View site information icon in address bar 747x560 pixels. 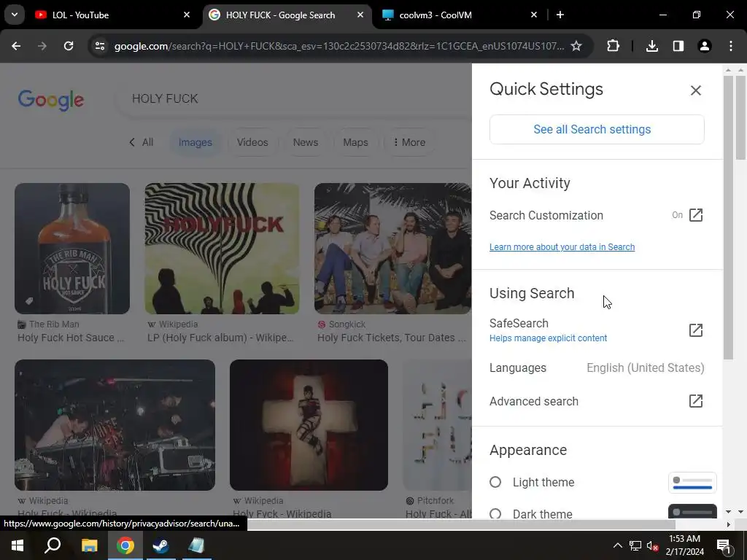(99, 46)
